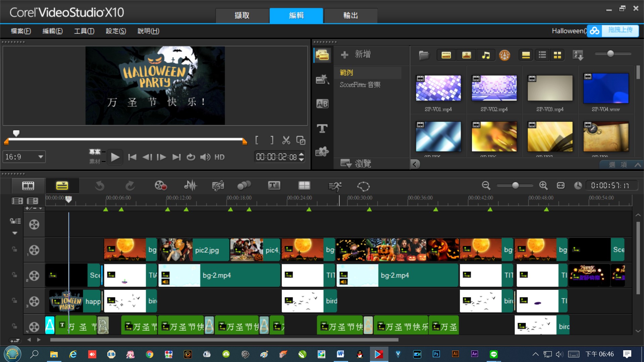
Task: Switch library to thumbnail view
Action: coord(557,55)
